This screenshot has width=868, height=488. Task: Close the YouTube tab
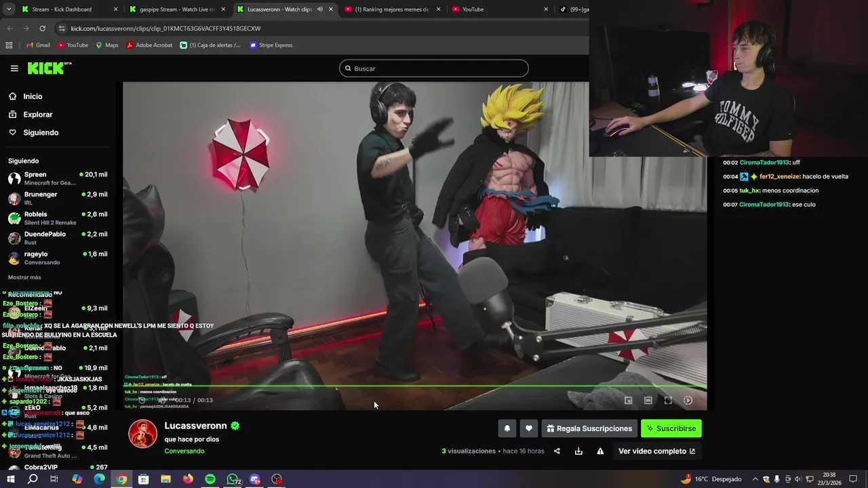click(546, 9)
